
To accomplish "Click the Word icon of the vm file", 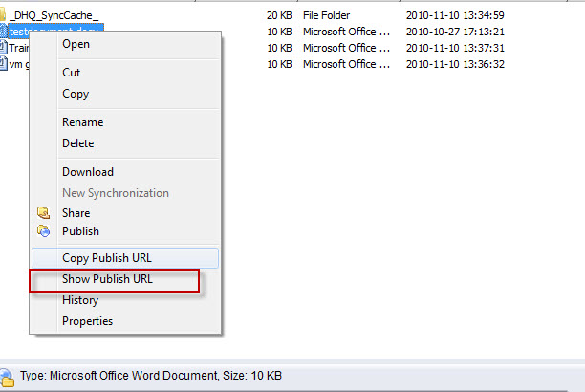I will tap(4, 64).
